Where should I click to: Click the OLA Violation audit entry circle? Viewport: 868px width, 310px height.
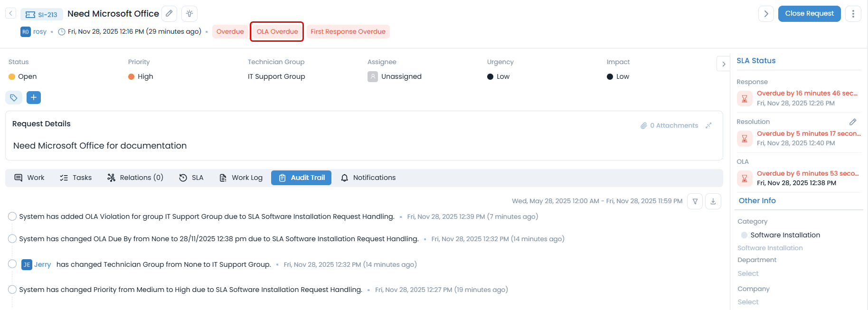pos(12,216)
